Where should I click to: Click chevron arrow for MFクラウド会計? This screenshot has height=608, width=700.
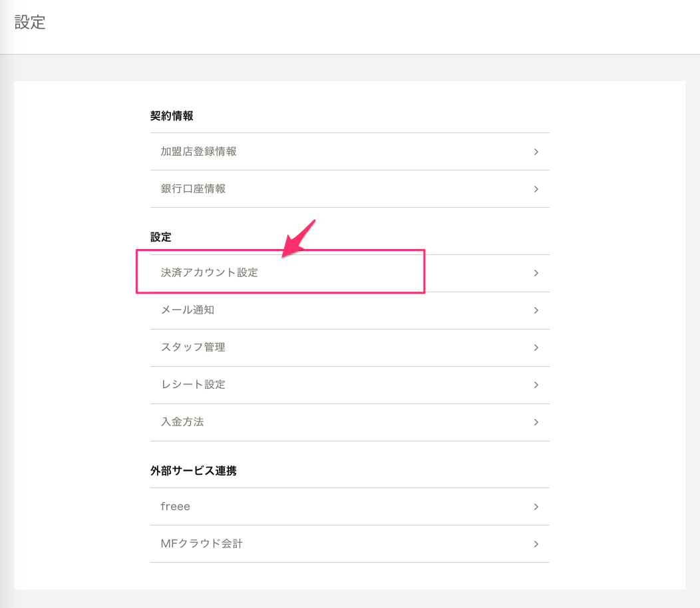[x=536, y=544]
